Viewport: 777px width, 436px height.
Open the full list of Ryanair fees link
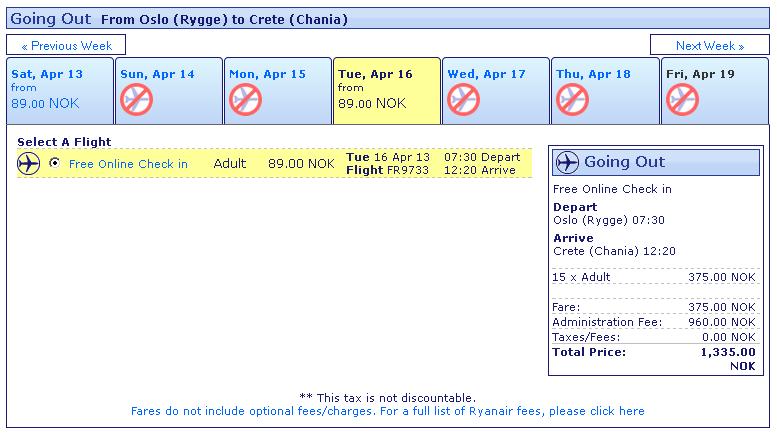coord(388,411)
